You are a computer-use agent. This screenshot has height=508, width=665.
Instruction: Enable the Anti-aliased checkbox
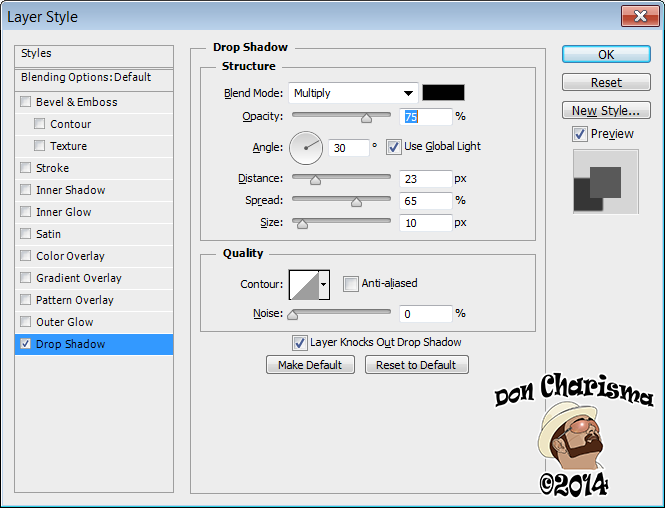[351, 284]
